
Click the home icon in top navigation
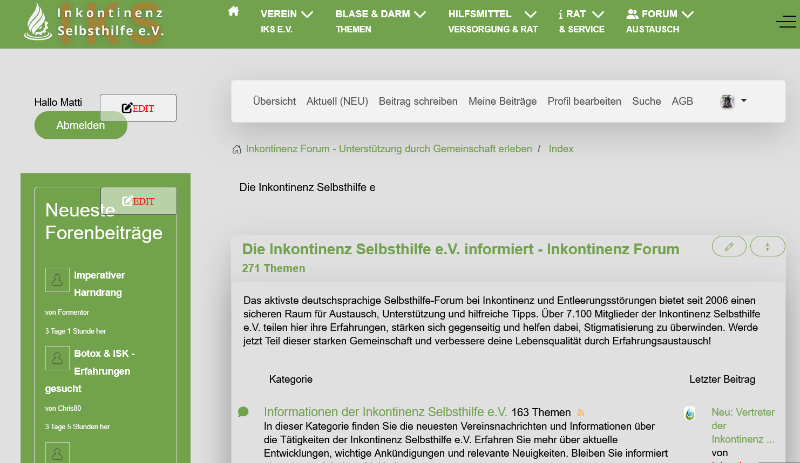pos(234,12)
